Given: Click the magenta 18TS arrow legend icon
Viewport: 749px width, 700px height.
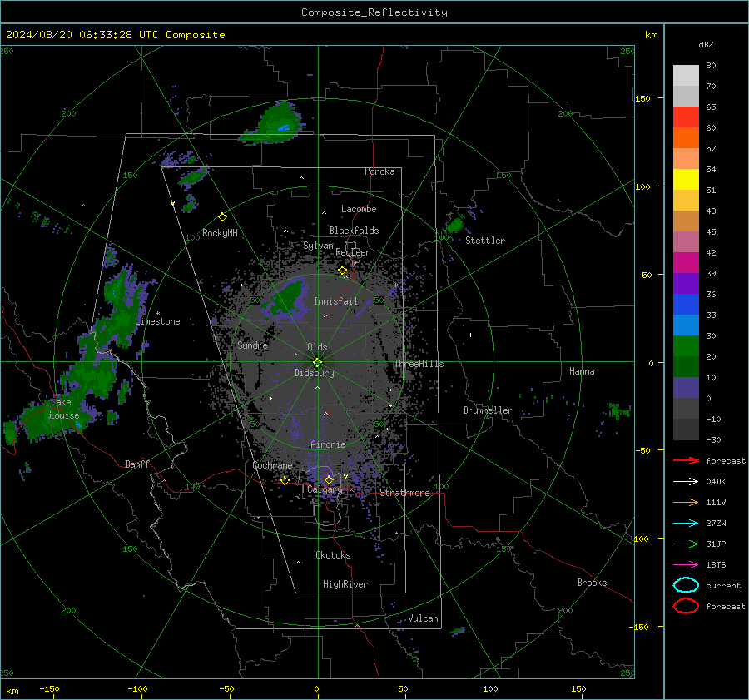Looking at the screenshot, I should [686, 565].
